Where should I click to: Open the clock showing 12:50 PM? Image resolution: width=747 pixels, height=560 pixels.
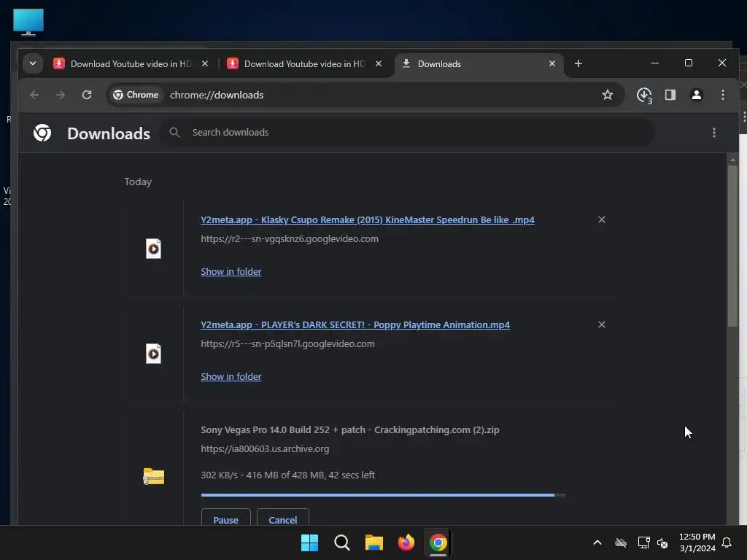[x=697, y=542]
